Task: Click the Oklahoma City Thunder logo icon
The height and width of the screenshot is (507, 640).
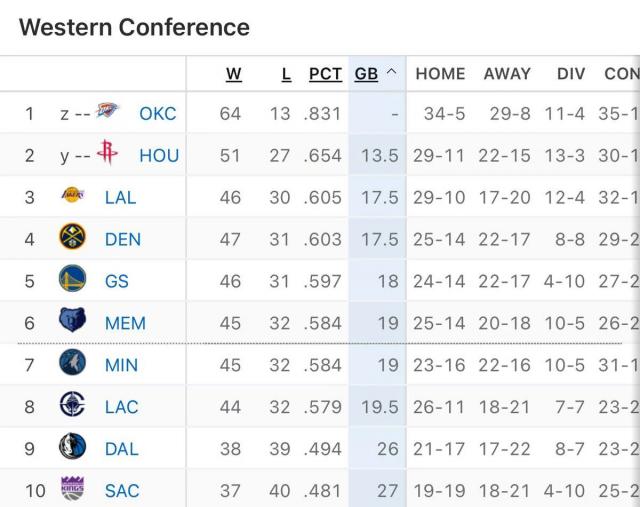Action: (x=108, y=112)
